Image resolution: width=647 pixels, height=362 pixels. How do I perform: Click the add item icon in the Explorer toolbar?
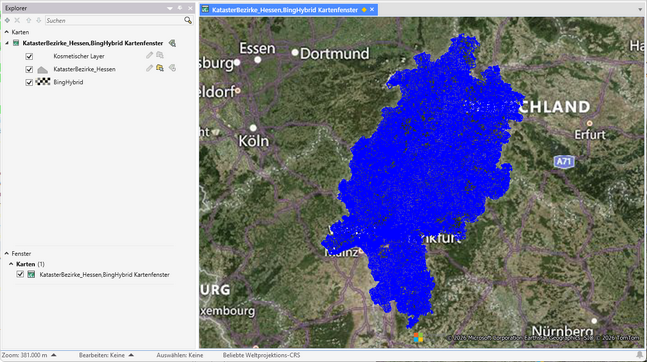click(7, 20)
